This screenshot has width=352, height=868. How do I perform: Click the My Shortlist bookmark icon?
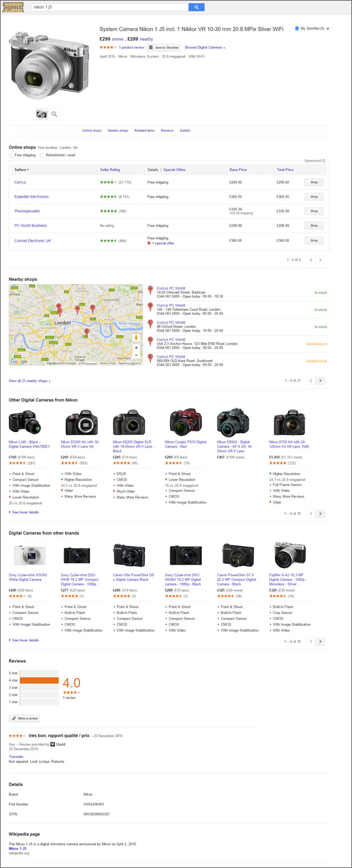tap(297, 28)
